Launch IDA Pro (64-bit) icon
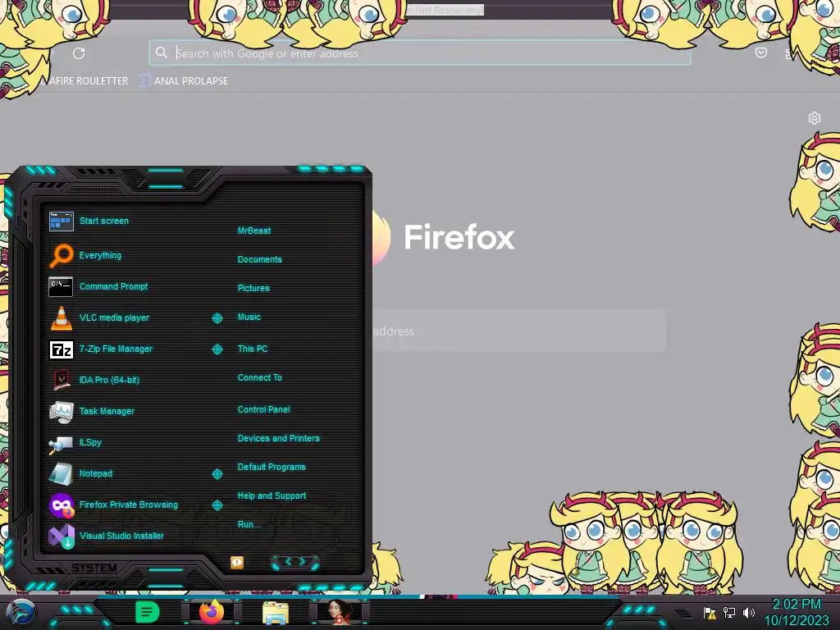Image resolution: width=840 pixels, height=630 pixels. (61, 380)
